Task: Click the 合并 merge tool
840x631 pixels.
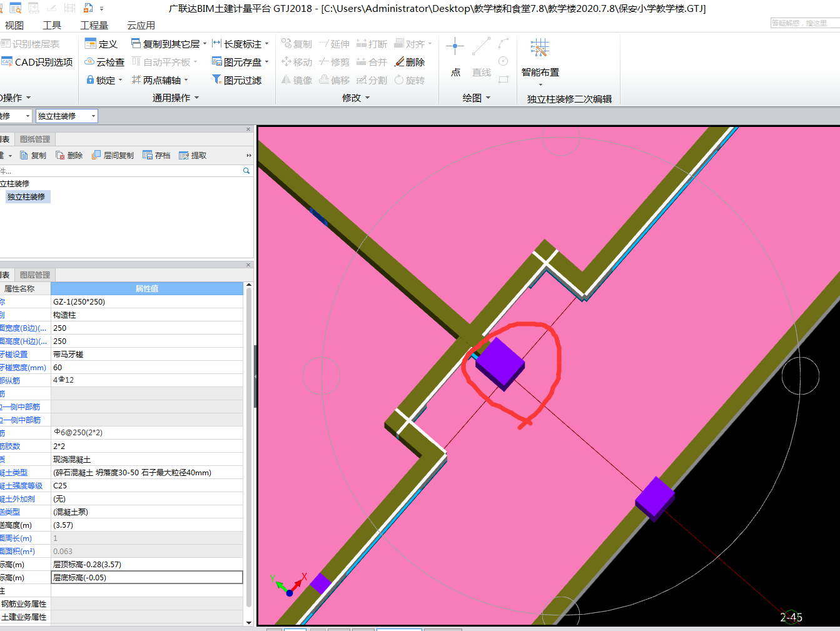Action: coord(372,62)
